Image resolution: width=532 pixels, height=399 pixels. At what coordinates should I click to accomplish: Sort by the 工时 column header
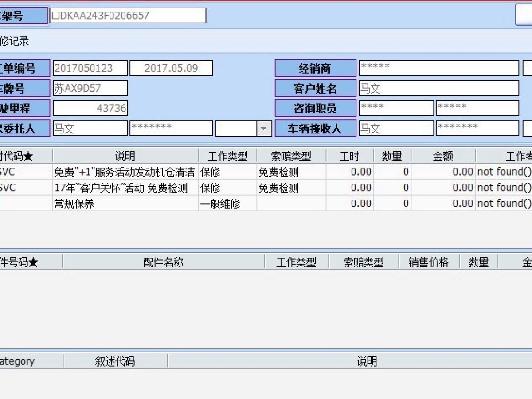point(350,156)
